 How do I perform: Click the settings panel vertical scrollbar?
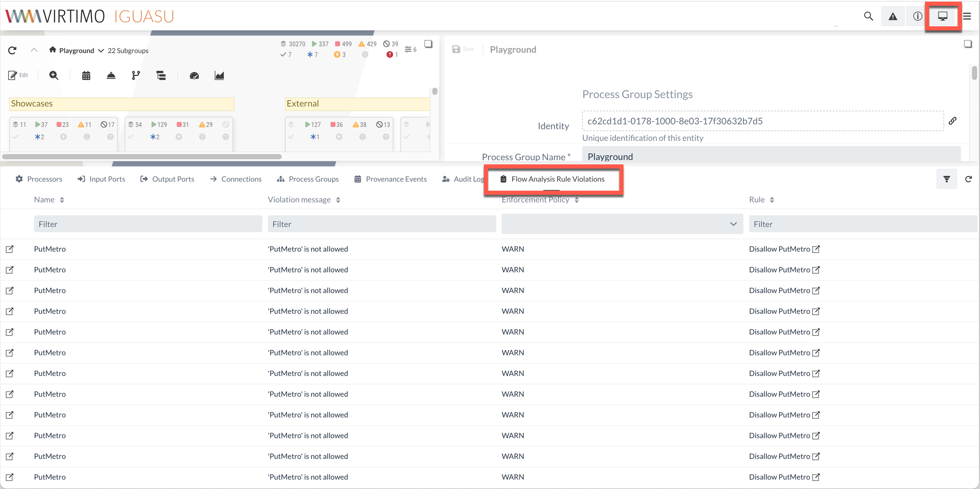tap(974, 73)
